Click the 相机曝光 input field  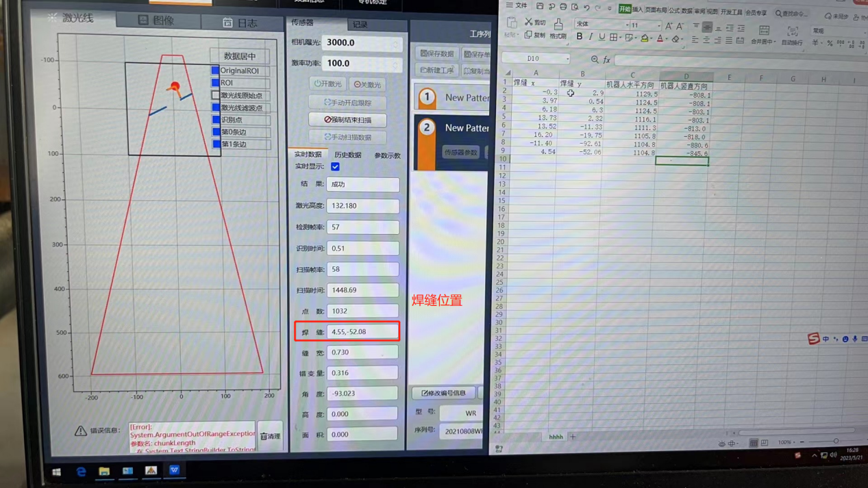tap(360, 42)
